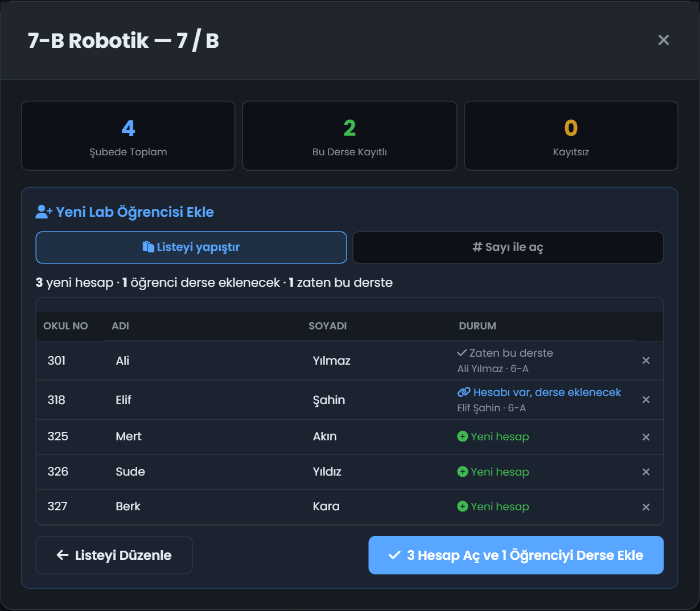Select school number 325 cell

tap(57, 436)
